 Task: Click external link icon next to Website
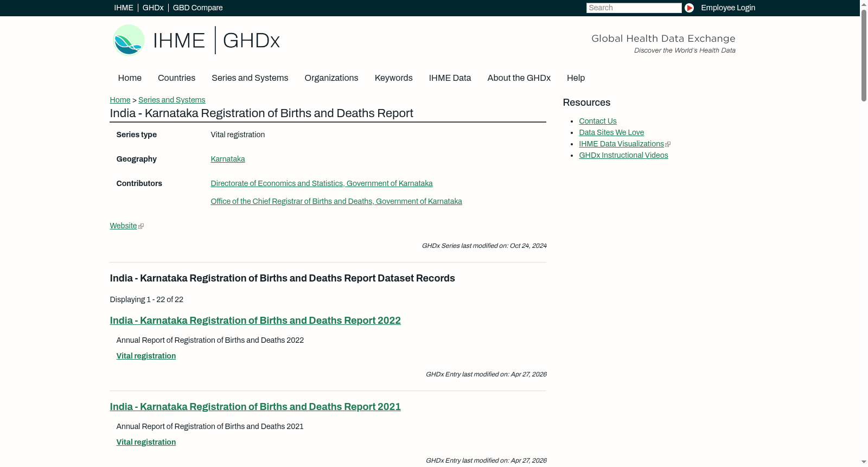pos(141,226)
